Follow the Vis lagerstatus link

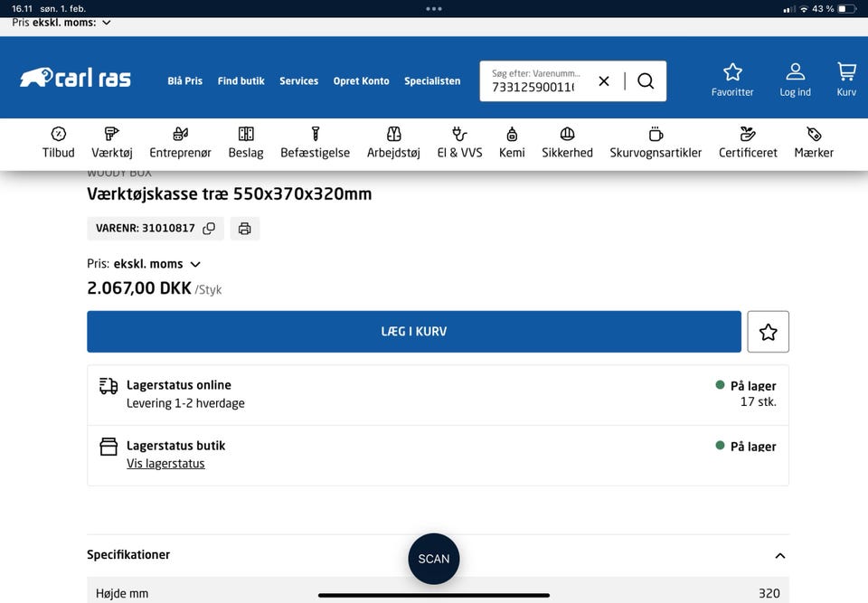point(165,464)
